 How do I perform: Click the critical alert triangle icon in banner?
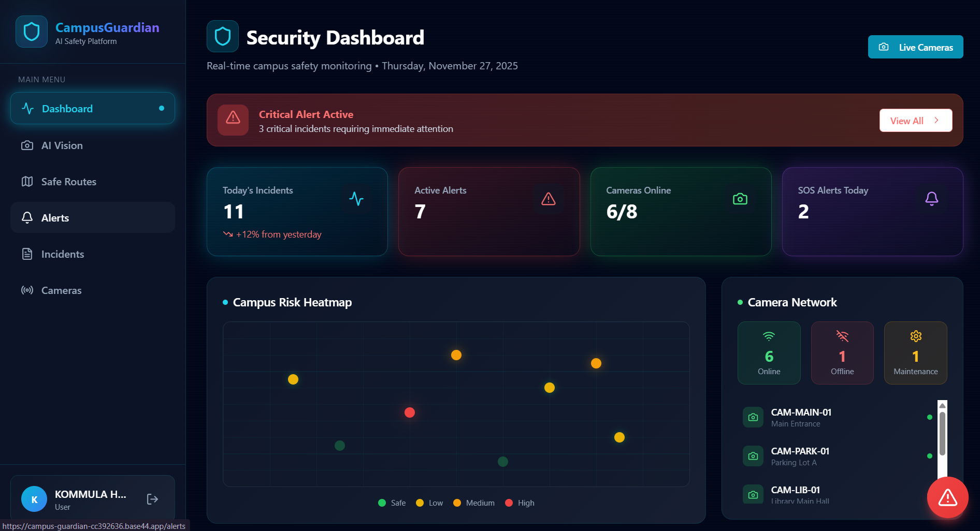coord(233,118)
